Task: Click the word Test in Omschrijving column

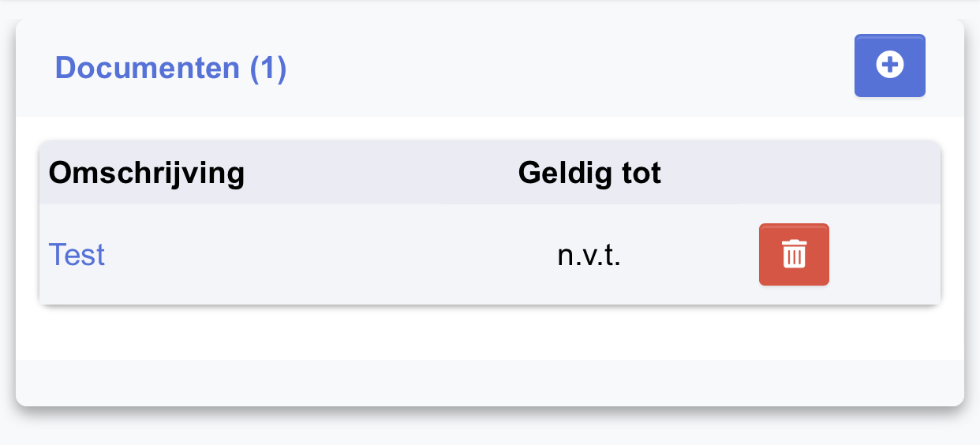Action: pyautogui.click(x=77, y=255)
